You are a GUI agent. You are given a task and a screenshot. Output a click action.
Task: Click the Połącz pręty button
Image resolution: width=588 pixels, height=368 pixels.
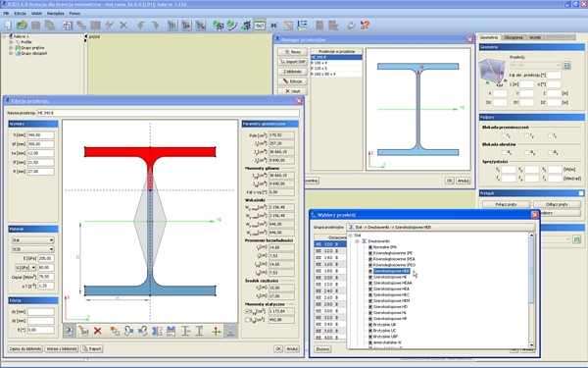[507, 204]
